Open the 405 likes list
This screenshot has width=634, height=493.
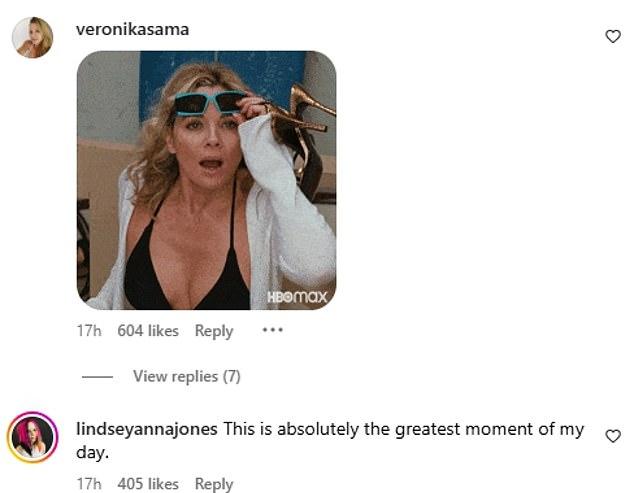coord(148,484)
